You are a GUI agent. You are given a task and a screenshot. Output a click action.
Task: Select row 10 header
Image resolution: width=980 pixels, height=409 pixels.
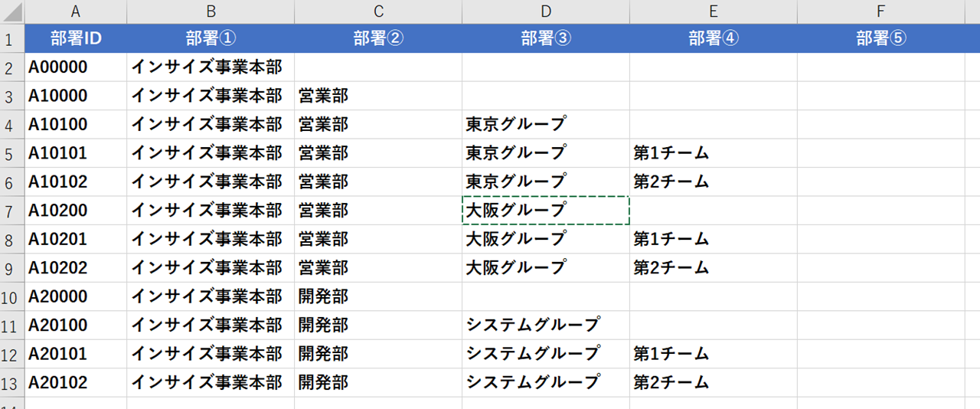(12, 296)
